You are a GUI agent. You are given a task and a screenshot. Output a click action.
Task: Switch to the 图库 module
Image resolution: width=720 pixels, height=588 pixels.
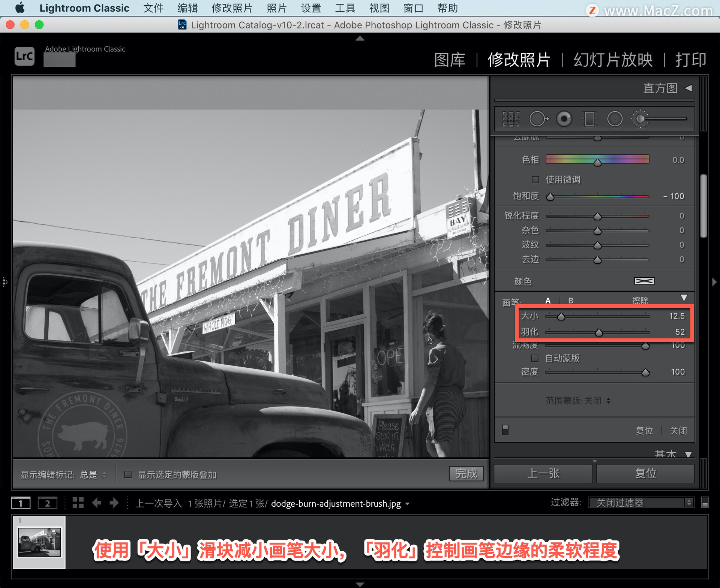pos(450,60)
